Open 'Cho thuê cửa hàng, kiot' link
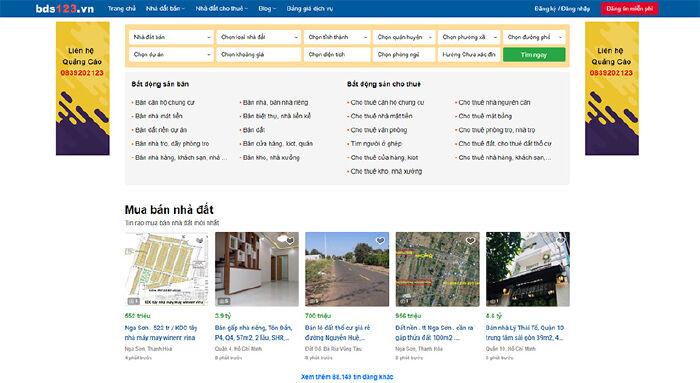The image size is (700, 383). click(x=384, y=158)
